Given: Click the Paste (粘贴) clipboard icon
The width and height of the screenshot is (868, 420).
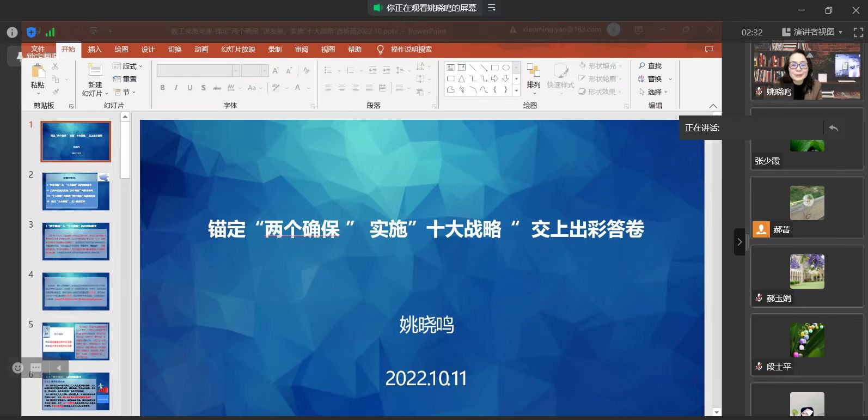Looking at the screenshot, I should coord(38,71).
